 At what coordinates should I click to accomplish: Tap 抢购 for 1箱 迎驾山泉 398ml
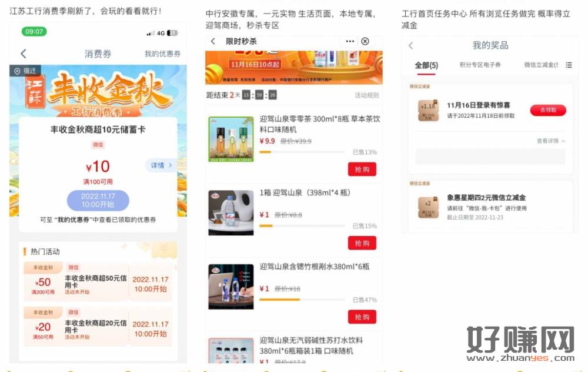[x=362, y=243]
